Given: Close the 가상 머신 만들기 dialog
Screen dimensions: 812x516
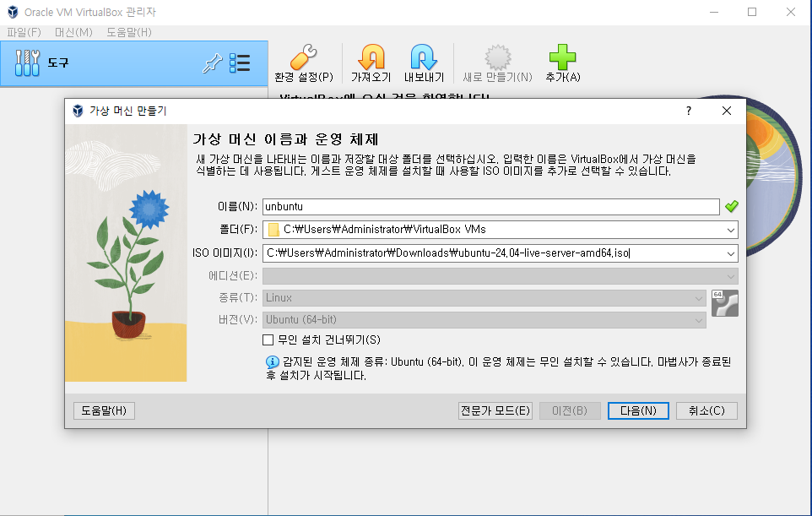Looking at the screenshot, I should [727, 111].
